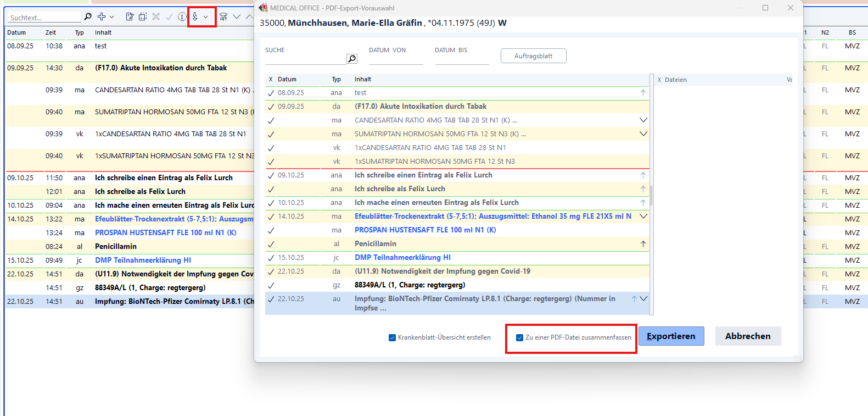
Task: Click 'Datum' column header in background list
Action: coord(16,32)
